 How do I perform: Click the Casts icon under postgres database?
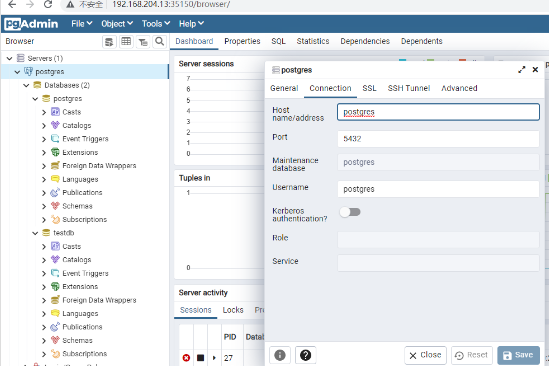tap(55, 112)
